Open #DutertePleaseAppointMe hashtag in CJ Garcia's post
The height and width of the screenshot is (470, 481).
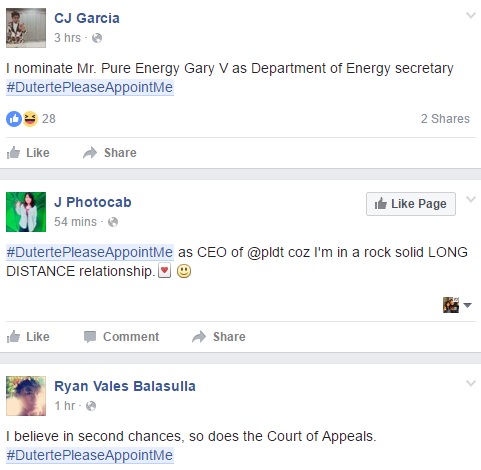90,87
